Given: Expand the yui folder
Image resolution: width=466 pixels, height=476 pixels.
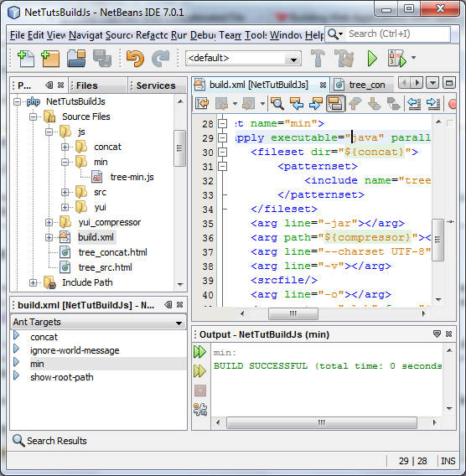Looking at the screenshot, I should [65, 207].
